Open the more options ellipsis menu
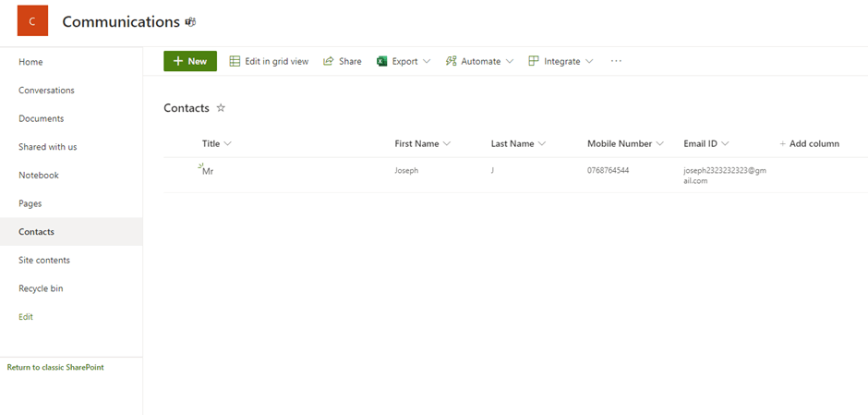This screenshot has width=868, height=415. 616,61
